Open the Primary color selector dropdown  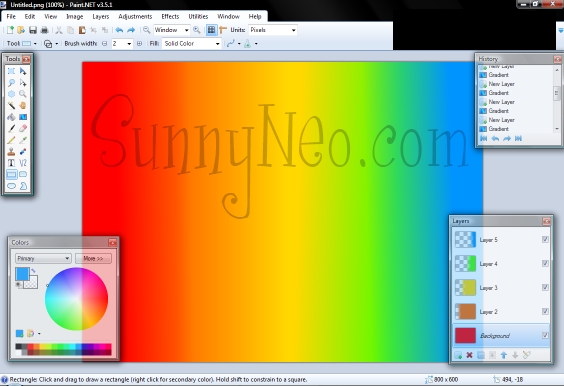43,258
